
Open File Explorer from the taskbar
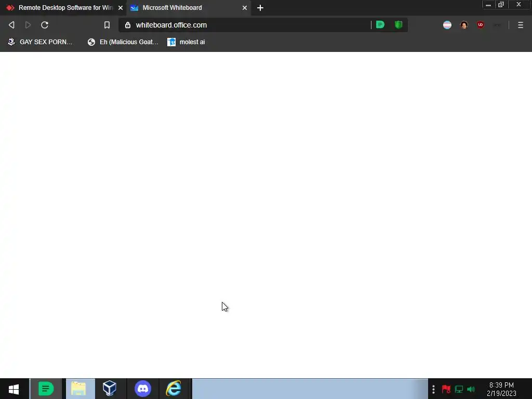tap(79, 389)
